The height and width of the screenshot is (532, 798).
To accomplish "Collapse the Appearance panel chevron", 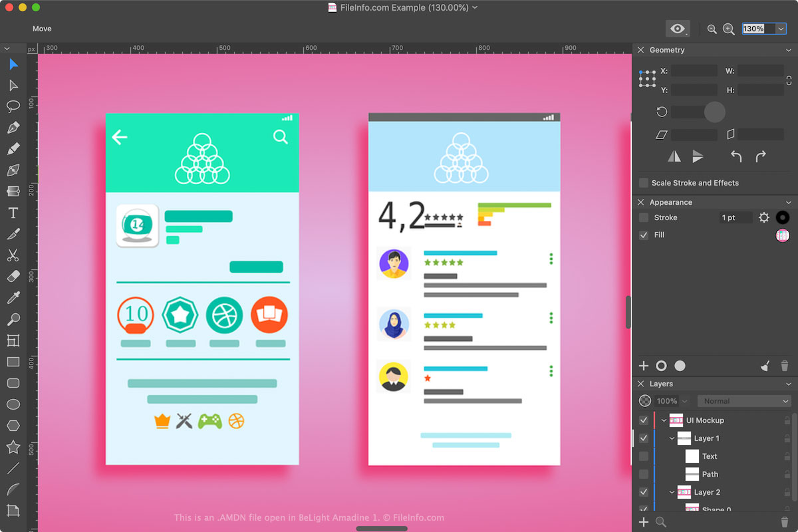I will click(789, 202).
